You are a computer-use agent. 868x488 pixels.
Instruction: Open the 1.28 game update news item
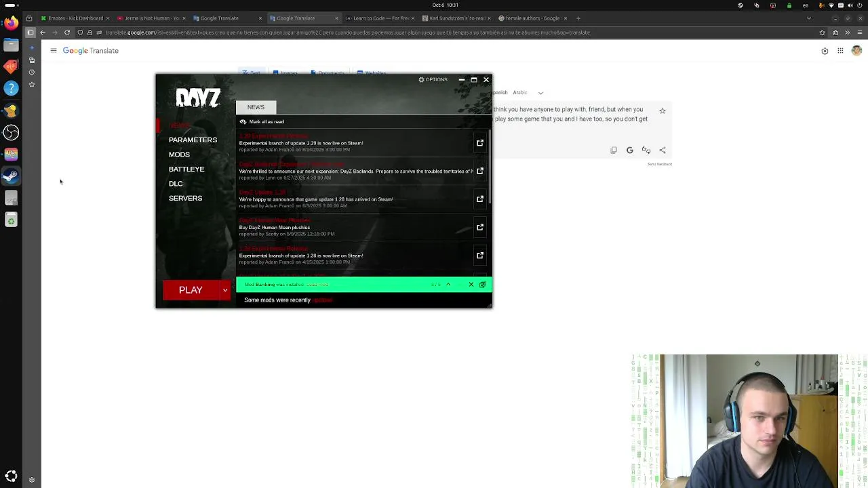355,199
